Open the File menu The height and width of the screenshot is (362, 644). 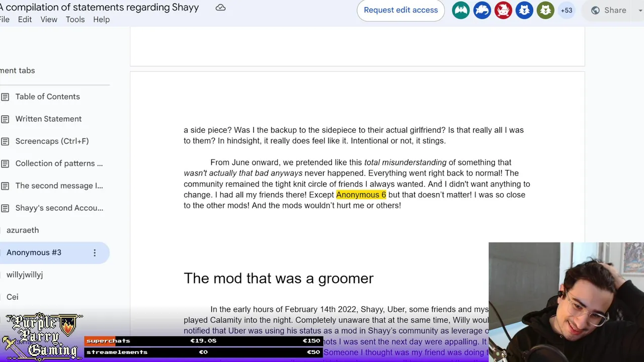tap(5, 19)
